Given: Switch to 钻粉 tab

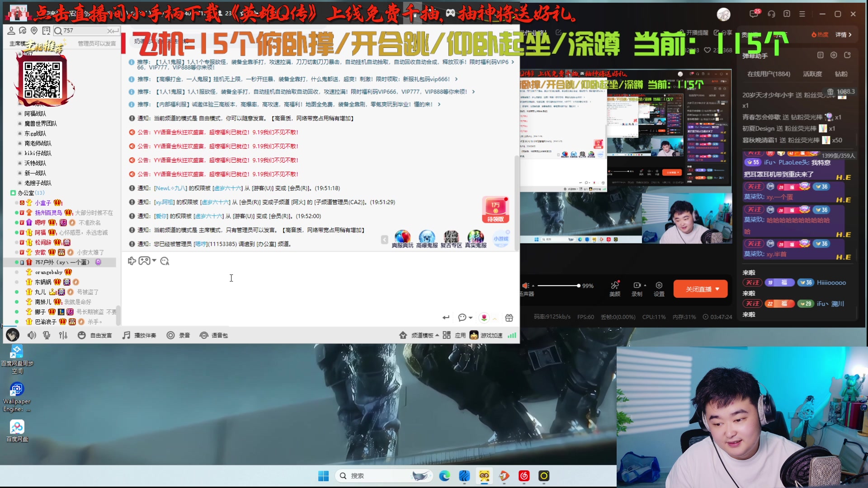Looking at the screenshot, I should [841, 74].
